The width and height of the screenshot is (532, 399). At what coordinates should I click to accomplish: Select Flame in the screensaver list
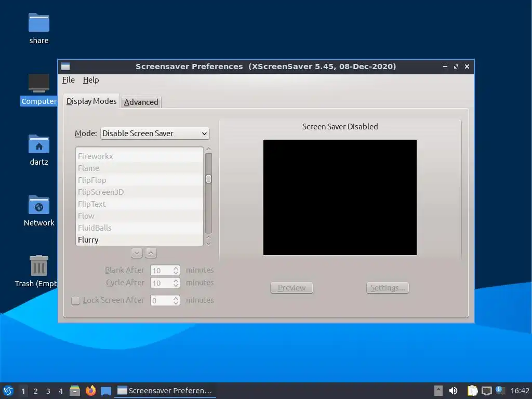point(139,168)
